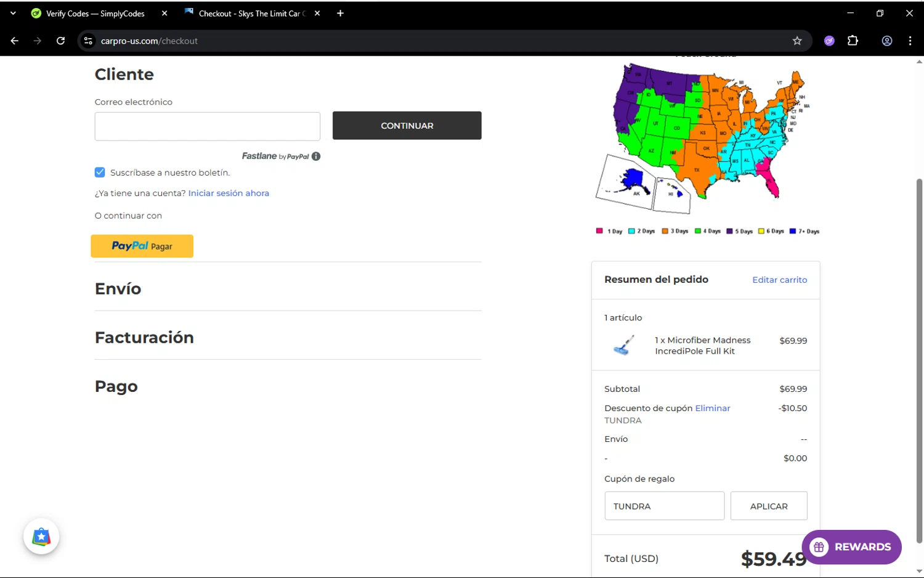This screenshot has height=578, width=924.
Task: Click the Eliminar coupon link
Action: tap(712, 408)
